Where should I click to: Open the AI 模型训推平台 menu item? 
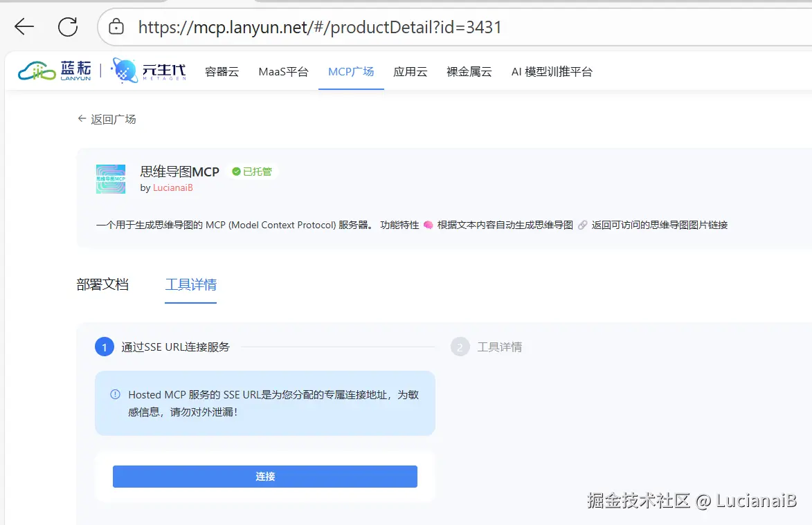pos(552,71)
